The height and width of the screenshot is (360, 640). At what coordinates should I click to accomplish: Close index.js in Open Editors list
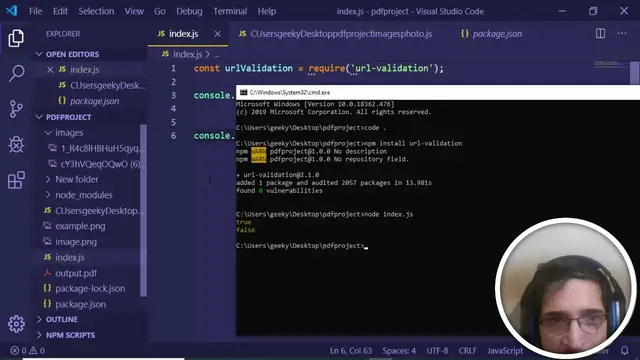[x=50, y=69]
